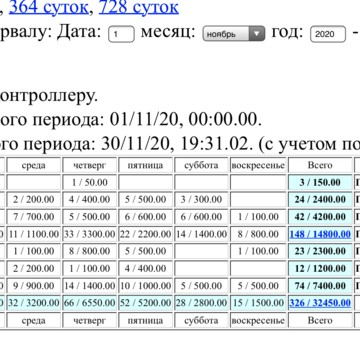Select the 22 / 2200.00 cell under пятница
The image size is (360, 360).
[x=145, y=234]
